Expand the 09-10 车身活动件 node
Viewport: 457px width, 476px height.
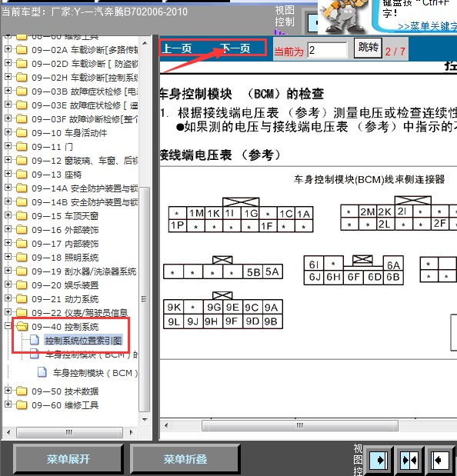click(8, 132)
